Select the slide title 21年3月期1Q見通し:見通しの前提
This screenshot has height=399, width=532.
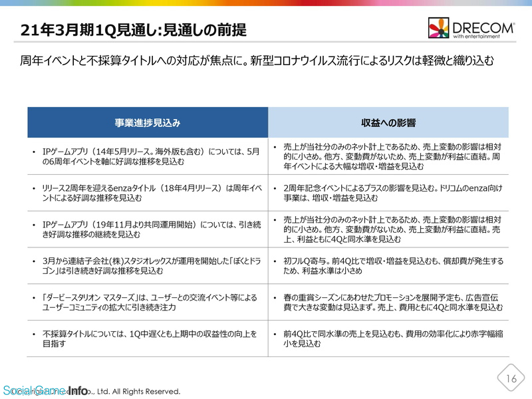(x=134, y=30)
